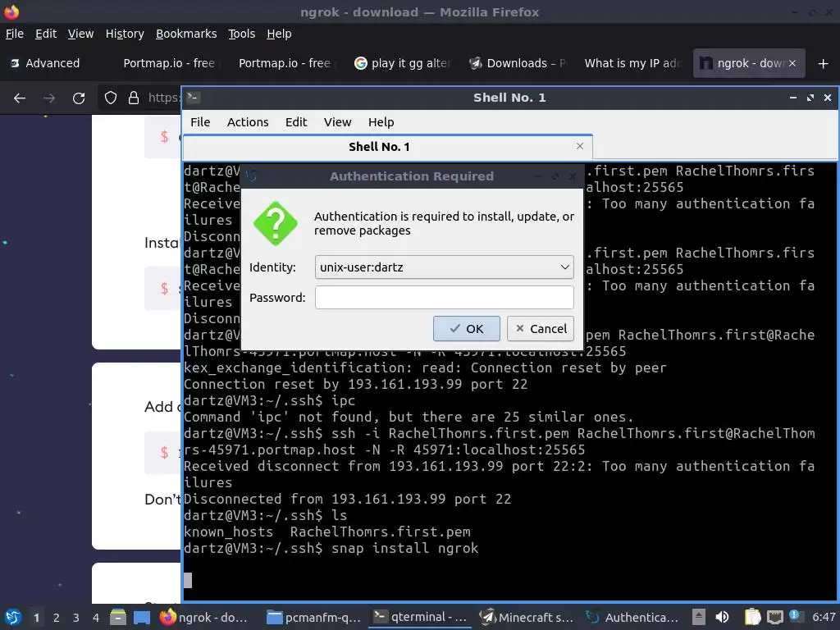
Task: Open the Edit menu in Shell No. 1
Action: (296, 122)
